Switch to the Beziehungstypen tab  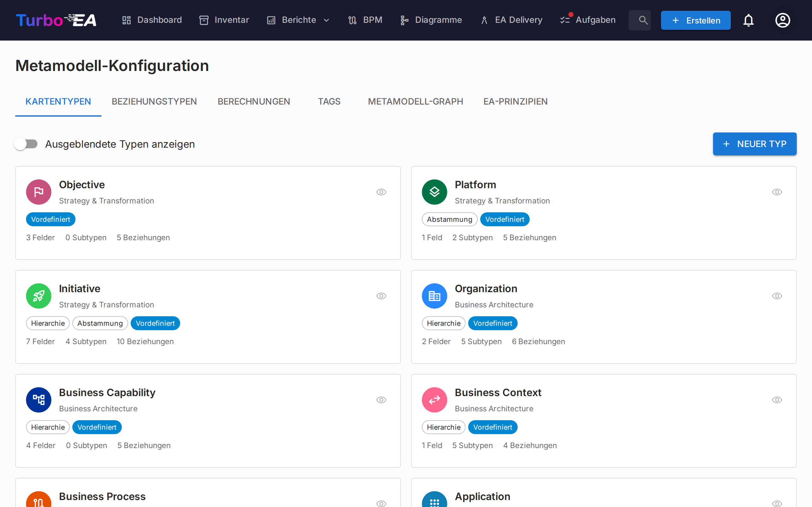[x=154, y=101]
